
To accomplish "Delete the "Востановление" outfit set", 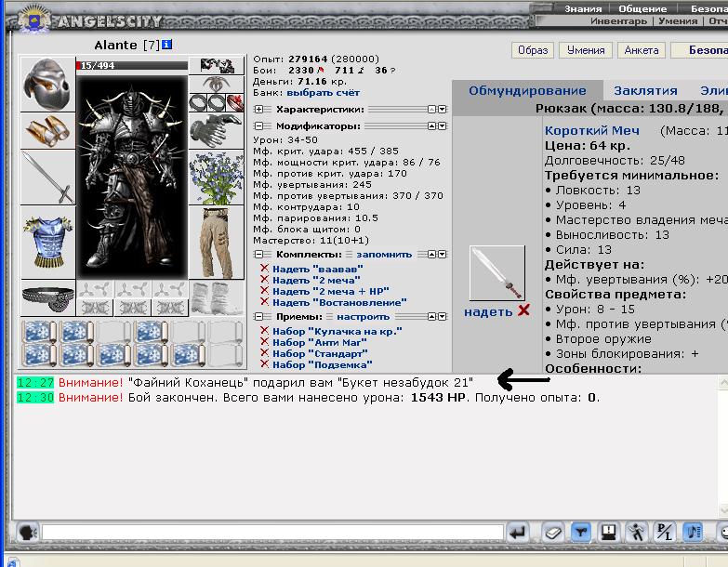I will (x=264, y=301).
